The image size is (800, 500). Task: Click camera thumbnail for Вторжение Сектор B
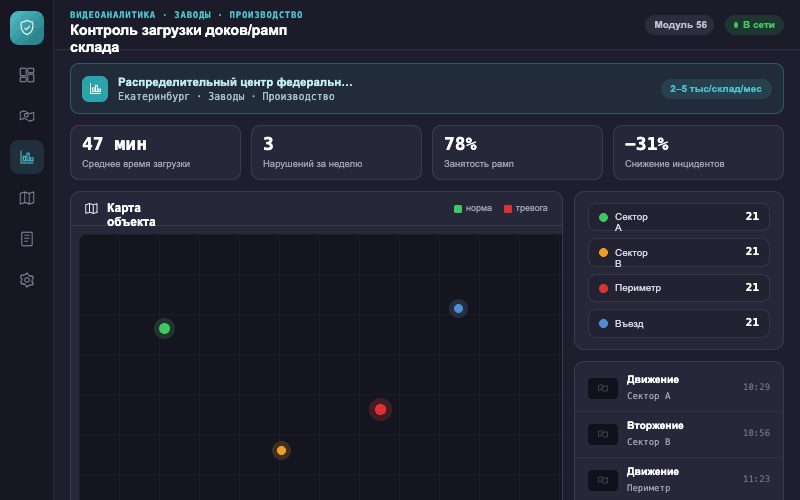(x=603, y=434)
